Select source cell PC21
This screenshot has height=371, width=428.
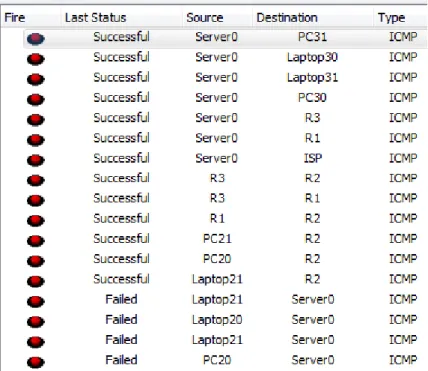(x=217, y=239)
